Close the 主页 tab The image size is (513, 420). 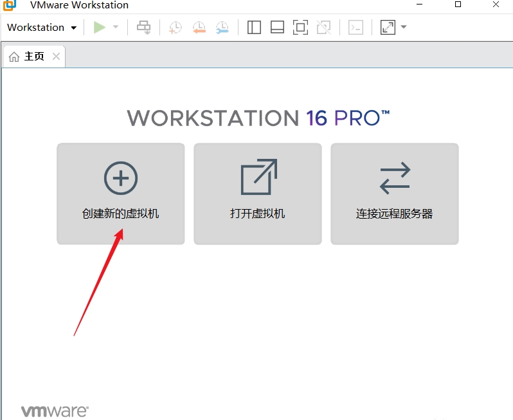[57, 57]
